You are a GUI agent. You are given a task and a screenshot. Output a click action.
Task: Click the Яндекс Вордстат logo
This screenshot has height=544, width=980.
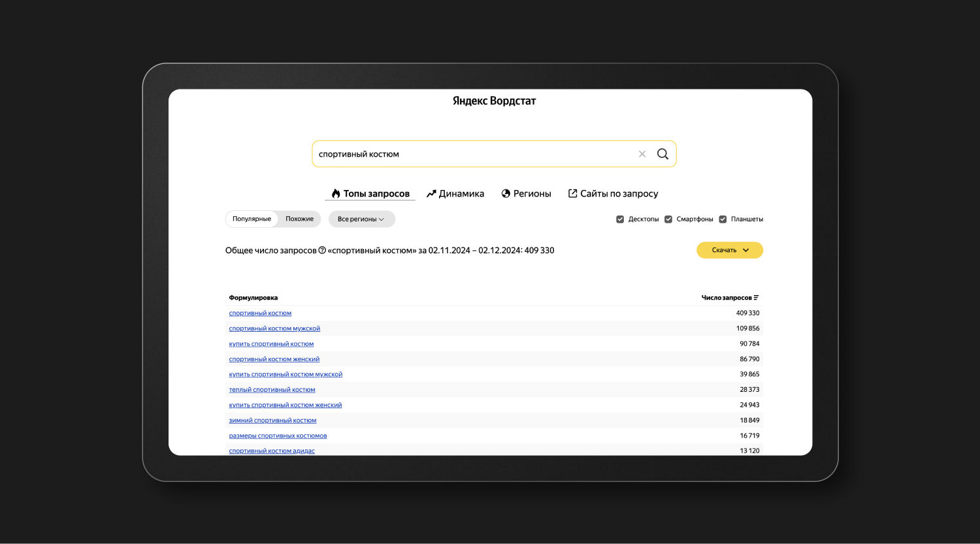click(x=495, y=101)
